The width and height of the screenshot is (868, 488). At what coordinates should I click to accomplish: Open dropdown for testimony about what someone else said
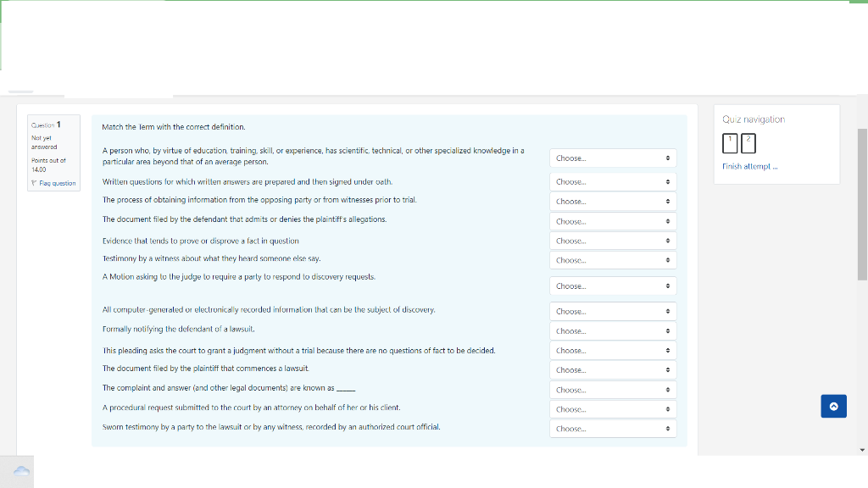[613, 260]
